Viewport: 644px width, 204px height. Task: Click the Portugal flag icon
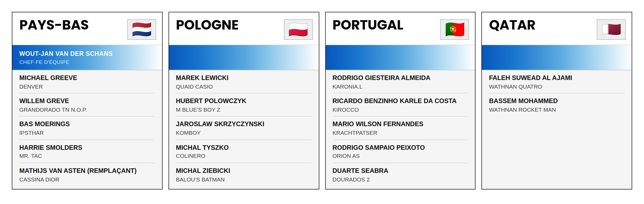(455, 30)
